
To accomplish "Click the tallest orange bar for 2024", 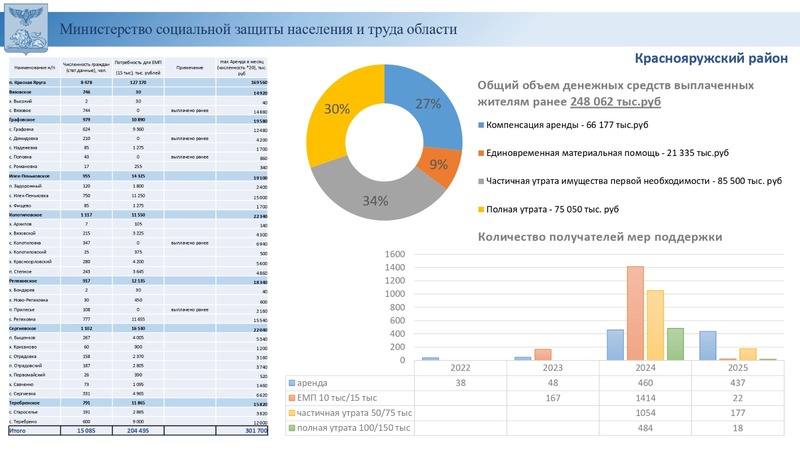I will (635, 313).
